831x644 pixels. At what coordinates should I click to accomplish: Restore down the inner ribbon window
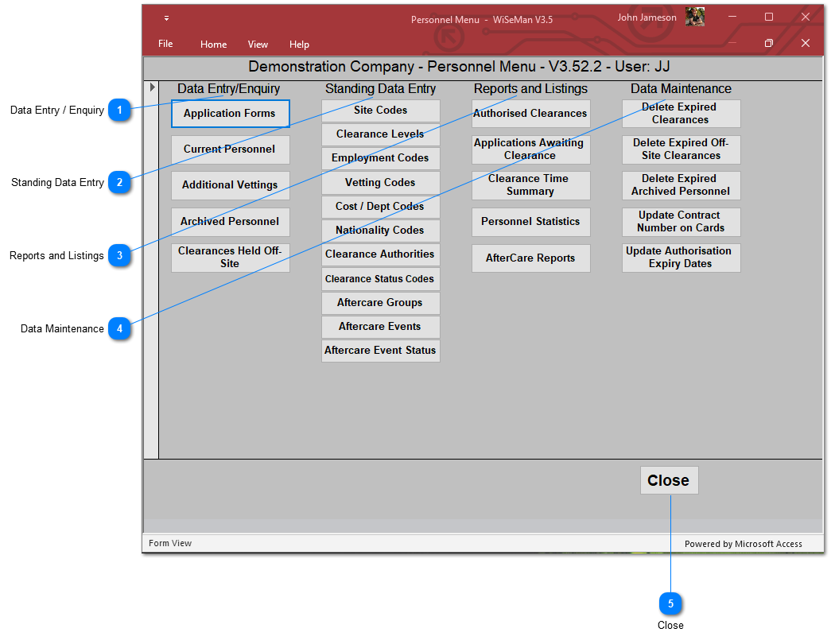[x=768, y=43]
